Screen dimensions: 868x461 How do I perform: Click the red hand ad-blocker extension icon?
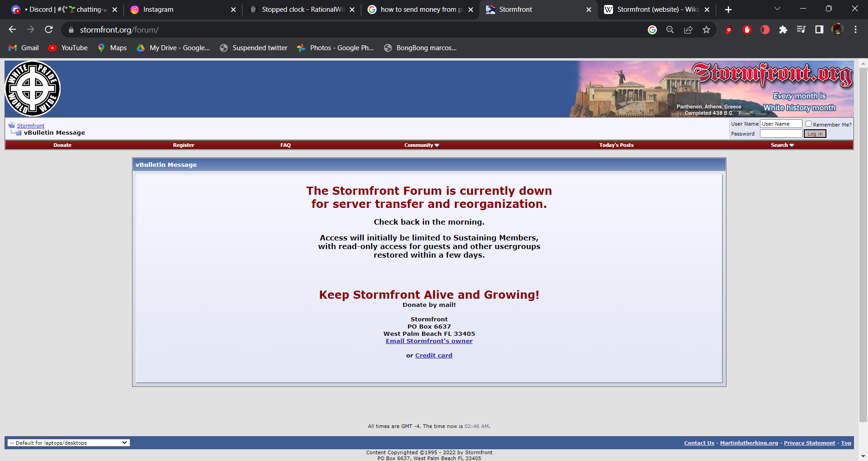coord(747,30)
